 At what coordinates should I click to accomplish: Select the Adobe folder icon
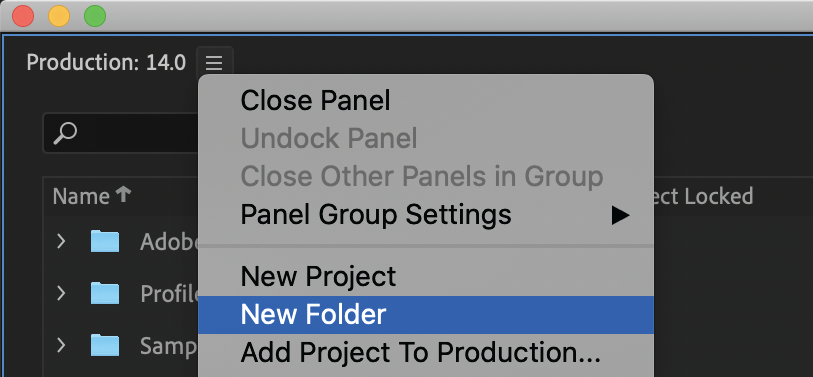(x=105, y=242)
